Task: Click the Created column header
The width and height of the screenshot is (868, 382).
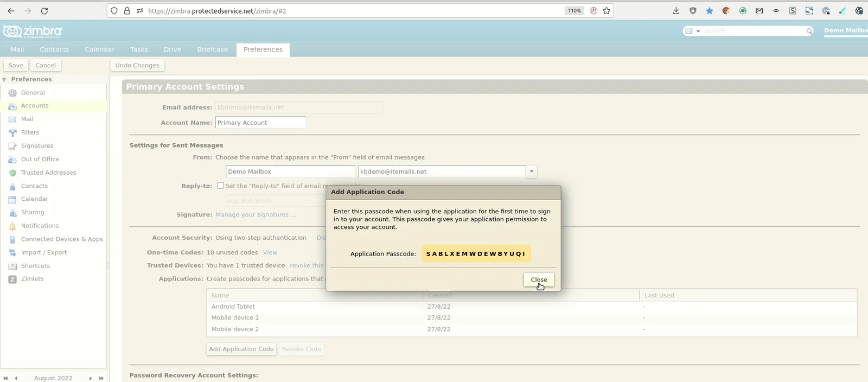Action: 531,296
